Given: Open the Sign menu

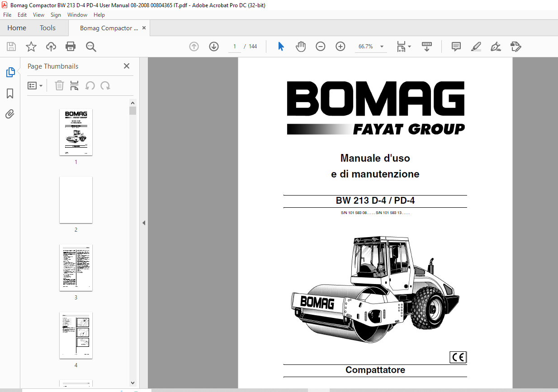Looking at the screenshot, I should coord(56,15).
